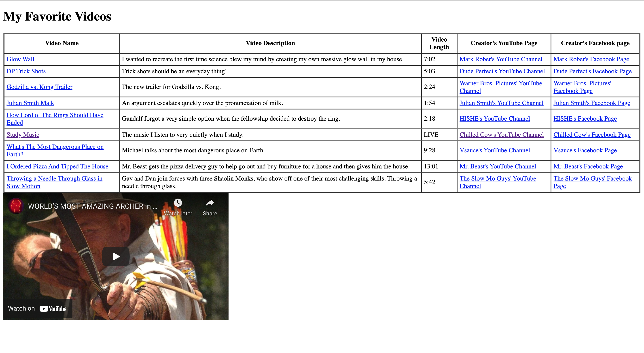Visit Dude Perfect's Facebook Page
The height and width of the screenshot is (353, 644).
click(x=592, y=71)
